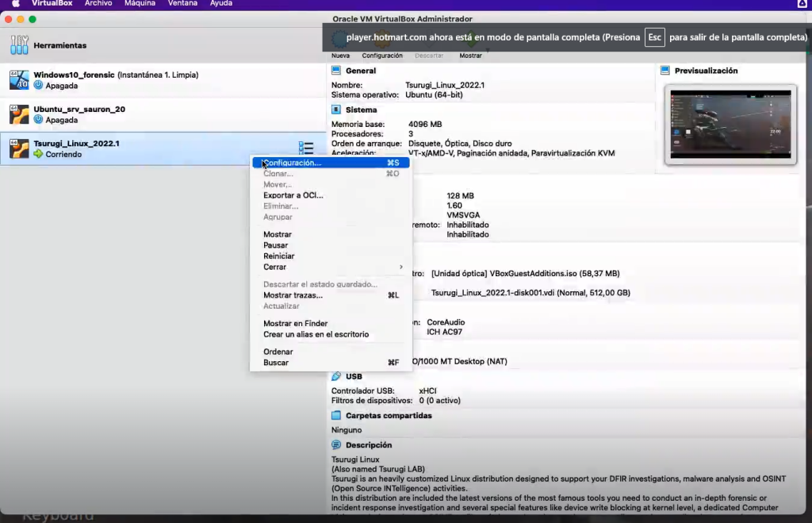
Task: Click the General section icon
Action: (x=336, y=71)
